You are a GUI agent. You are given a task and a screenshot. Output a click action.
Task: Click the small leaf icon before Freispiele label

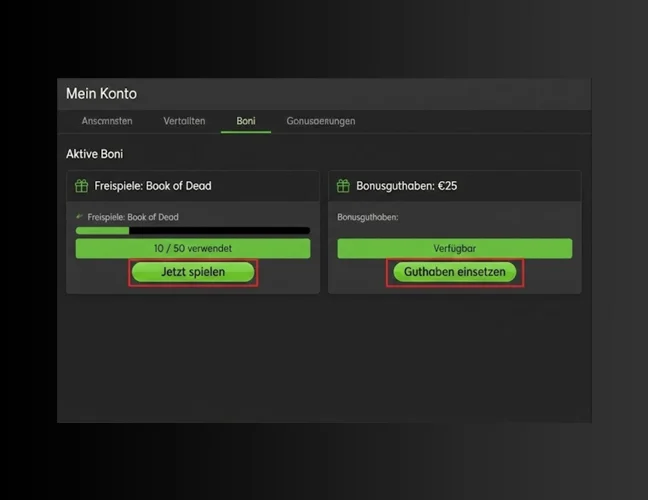(x=80, y=217)
